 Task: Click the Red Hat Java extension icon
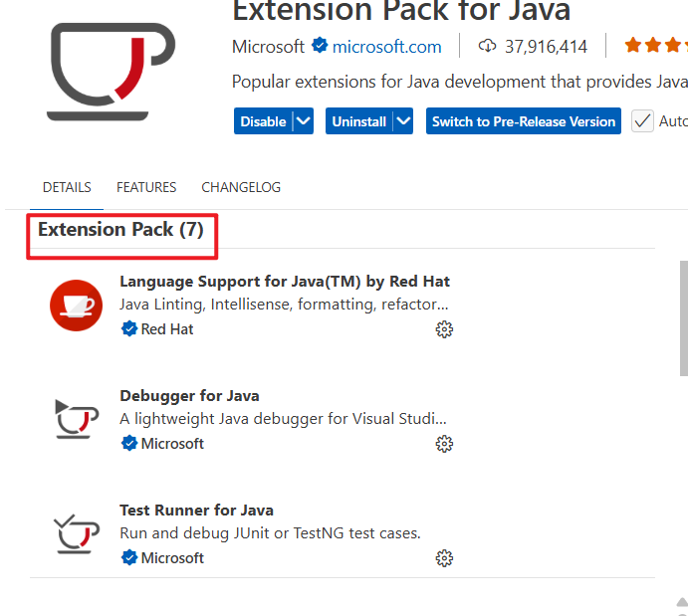pos(76,306)
